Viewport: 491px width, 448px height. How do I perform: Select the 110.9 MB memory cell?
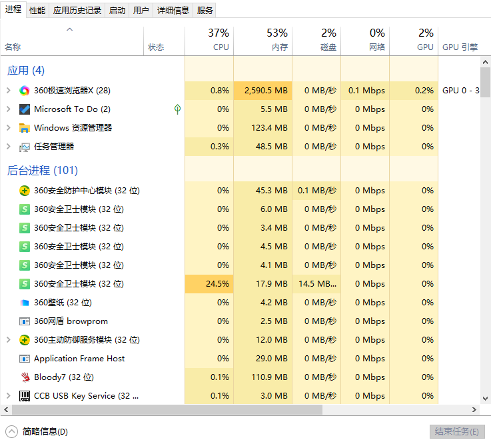tap(262, 377)
